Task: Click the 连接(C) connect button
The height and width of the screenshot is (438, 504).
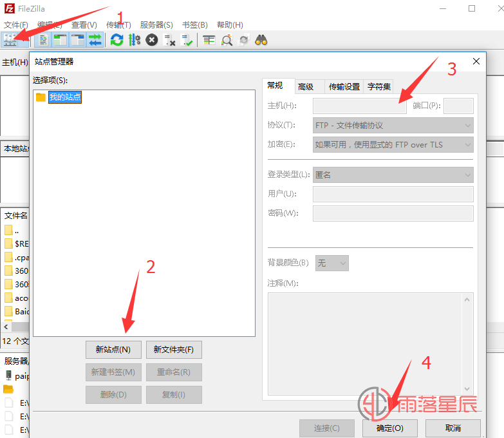Action: [x=326, y=428]
